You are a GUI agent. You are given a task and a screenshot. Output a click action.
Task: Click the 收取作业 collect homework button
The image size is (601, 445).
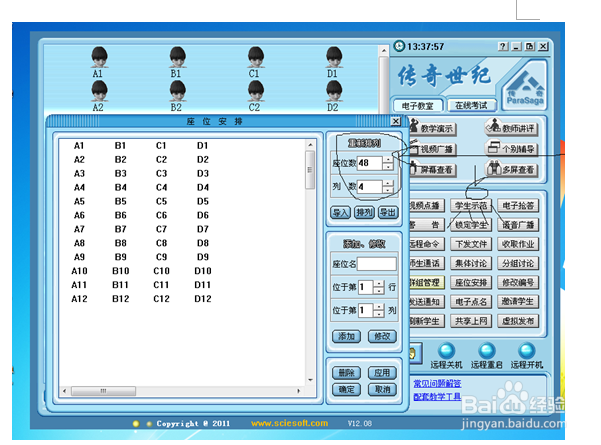pos(518,244)
